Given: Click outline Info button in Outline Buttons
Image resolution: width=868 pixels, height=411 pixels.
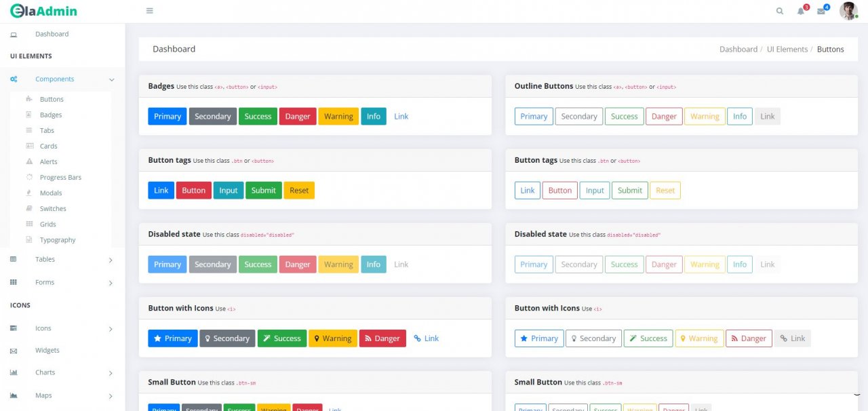Looking at the screenshot, I should tap(740, 116).
